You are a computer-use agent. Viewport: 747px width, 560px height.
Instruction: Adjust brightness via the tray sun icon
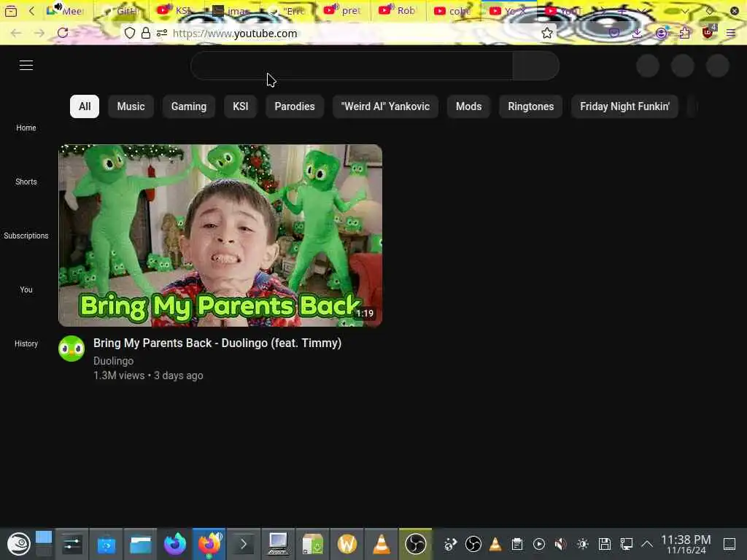pos(583,544)
